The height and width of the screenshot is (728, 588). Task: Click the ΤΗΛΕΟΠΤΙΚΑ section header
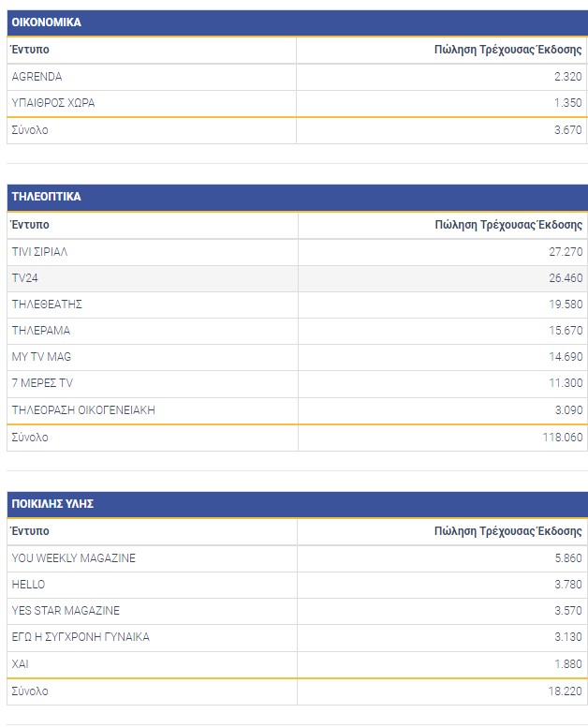(46, 197)
